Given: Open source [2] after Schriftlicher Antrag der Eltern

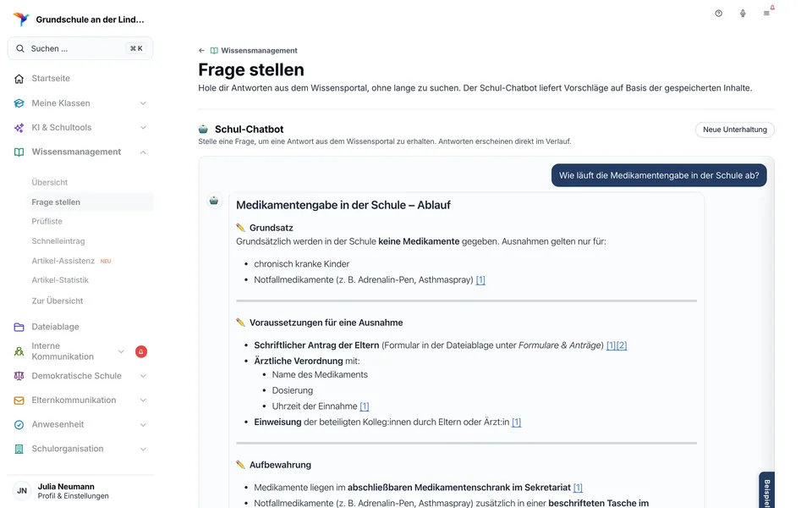Looking at the screenshot, I should point(622,345).
